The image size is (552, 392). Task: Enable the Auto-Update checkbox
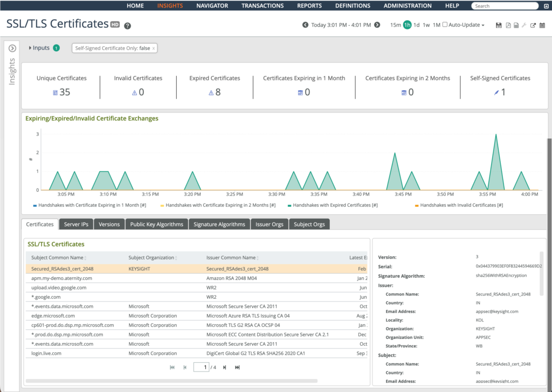click(x=445, y=25)
